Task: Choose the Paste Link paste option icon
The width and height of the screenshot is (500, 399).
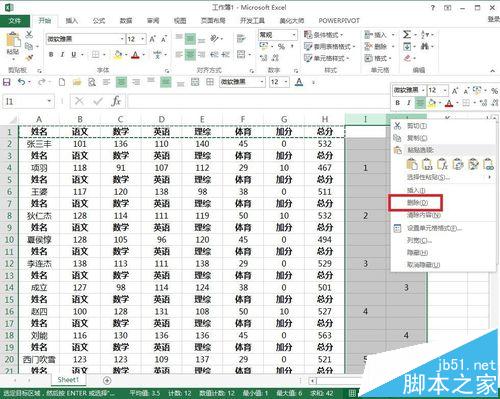Action: pos(488,164)
